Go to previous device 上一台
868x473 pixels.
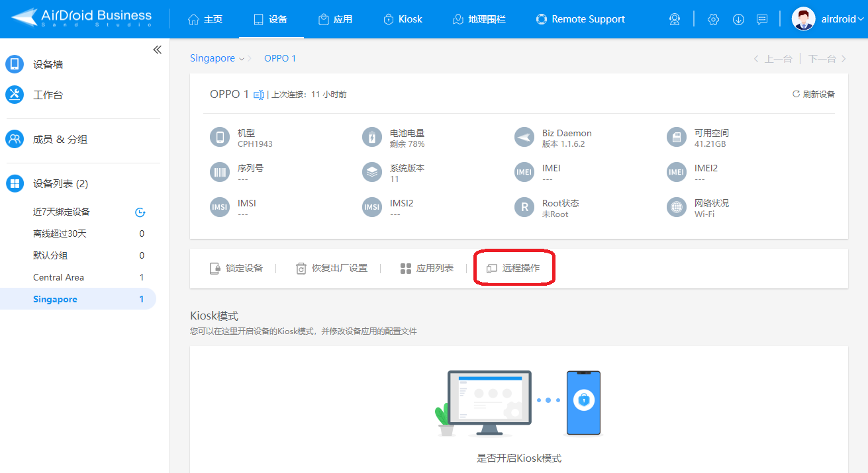click(x=773, y=59)
